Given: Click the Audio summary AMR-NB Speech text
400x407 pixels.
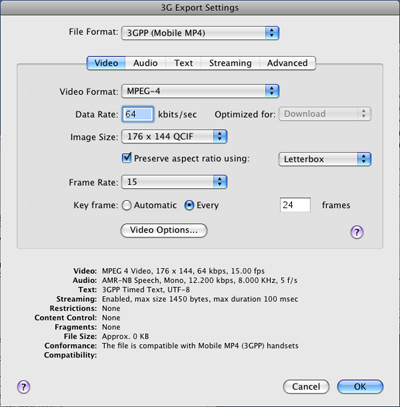Looking at the screenshot, I should pyautogui.click(x=199, y=280).
